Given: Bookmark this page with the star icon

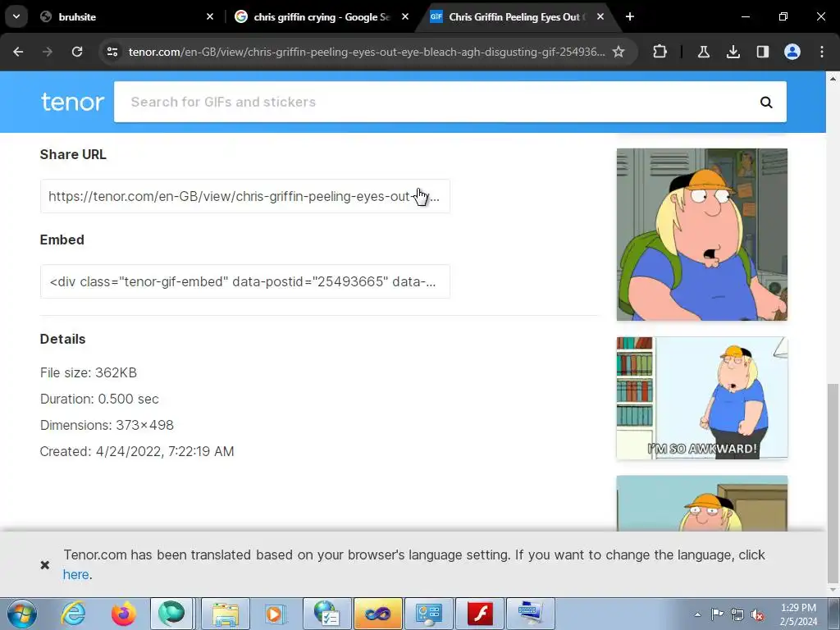Looking at the screenshot, I should pyautogui.click(x=619, y=52).
